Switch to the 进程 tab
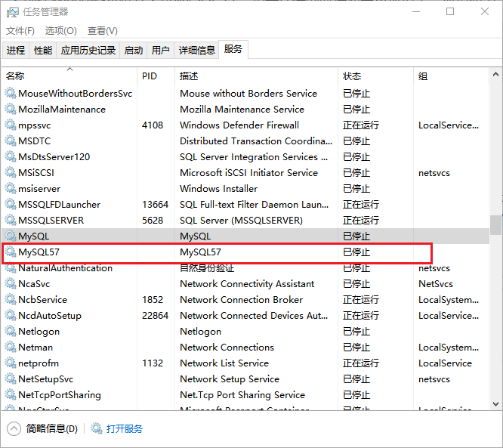The image size is (503, 448). coord(16,50)
